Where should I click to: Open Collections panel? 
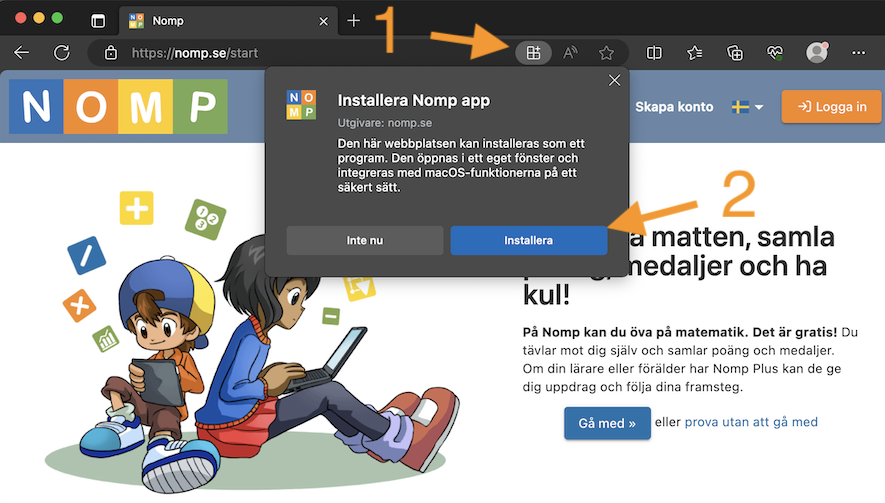[735, 53]
